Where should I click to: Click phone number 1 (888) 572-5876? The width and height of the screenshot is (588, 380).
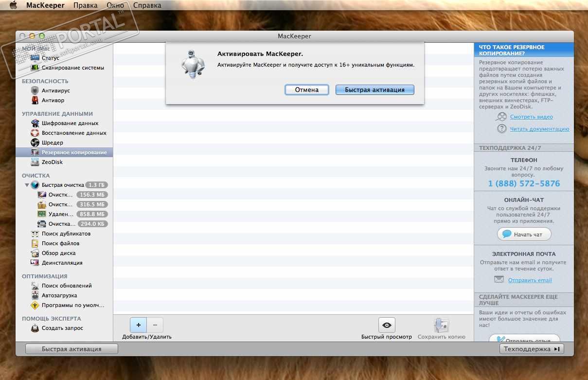coord(524,183)
